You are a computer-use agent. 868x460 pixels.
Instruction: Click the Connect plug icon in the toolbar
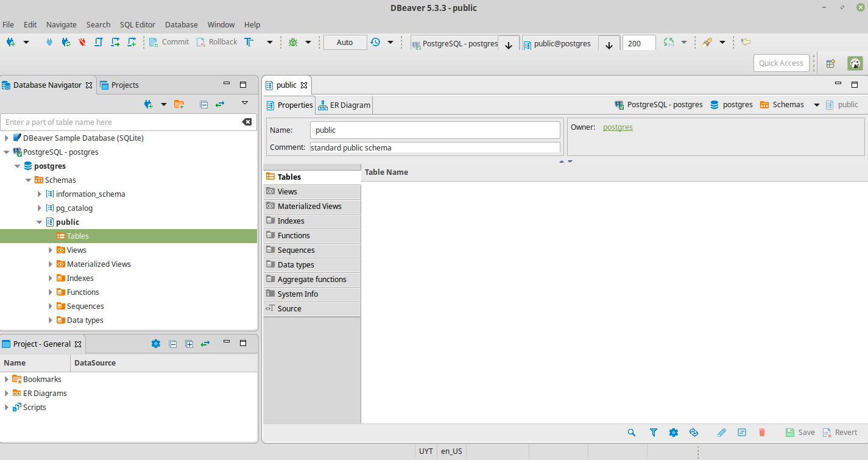point(49,42)
